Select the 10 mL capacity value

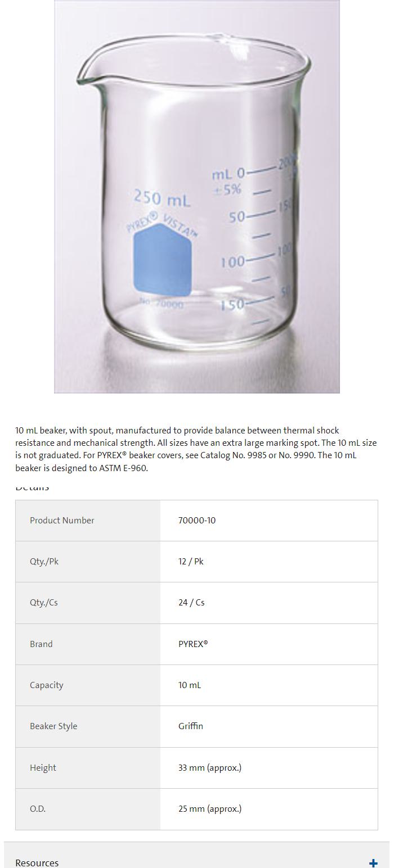(190, 685)
